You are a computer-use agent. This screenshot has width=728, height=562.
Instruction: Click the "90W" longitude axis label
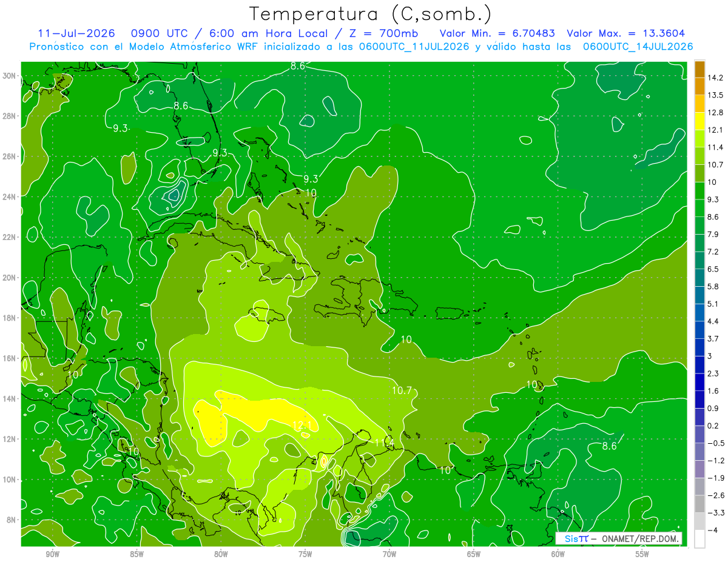tap(52, 554)
